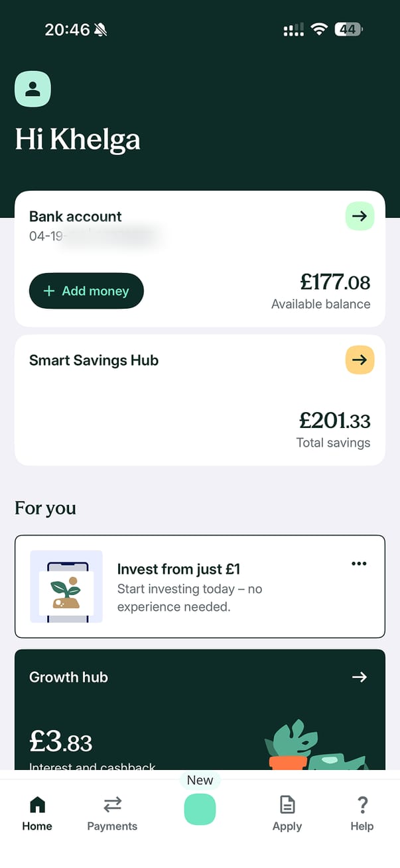The width and height of the screenshot is (400, 868).
Task: Tap the Apply document icon
Action: coord(287,805)
